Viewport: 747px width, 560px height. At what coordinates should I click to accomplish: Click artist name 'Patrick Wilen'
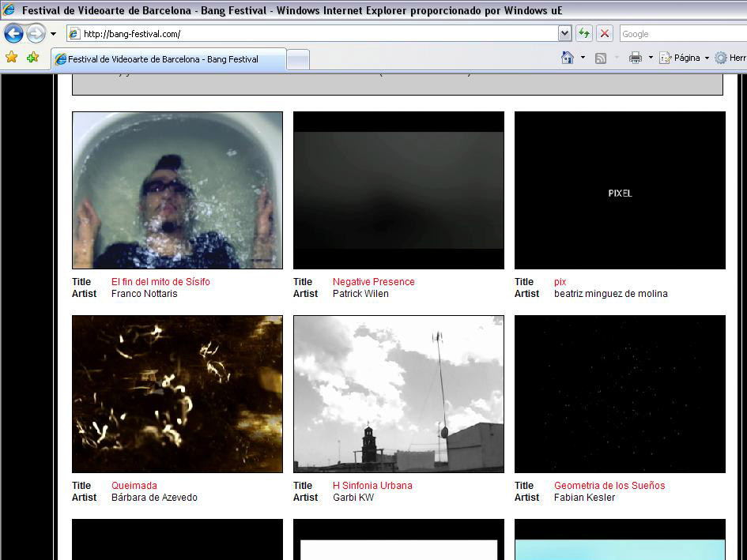[360, 294]
